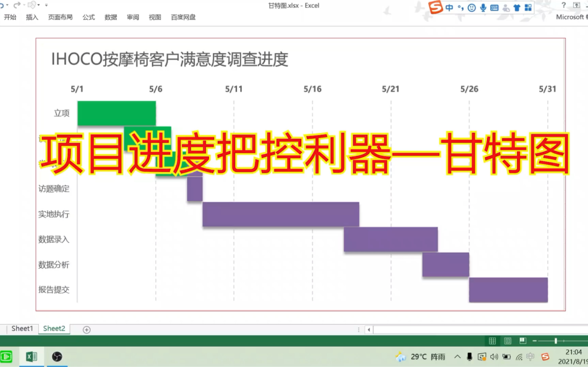Click the 5/31 date axis label
The image size is (588, 367).
pos(547,89)
